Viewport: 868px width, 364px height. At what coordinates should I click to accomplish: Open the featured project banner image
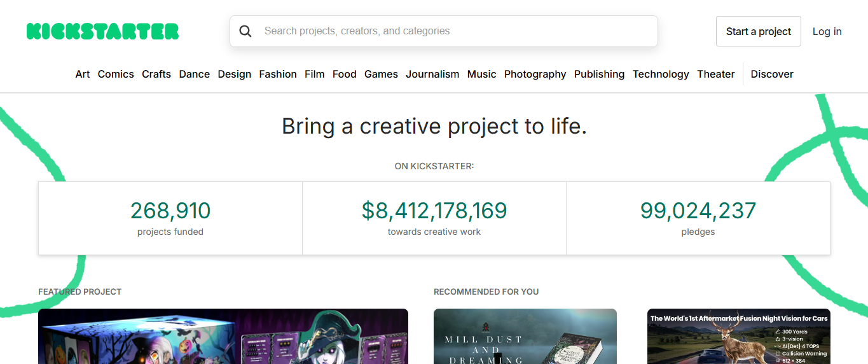[x=223, y=337]
